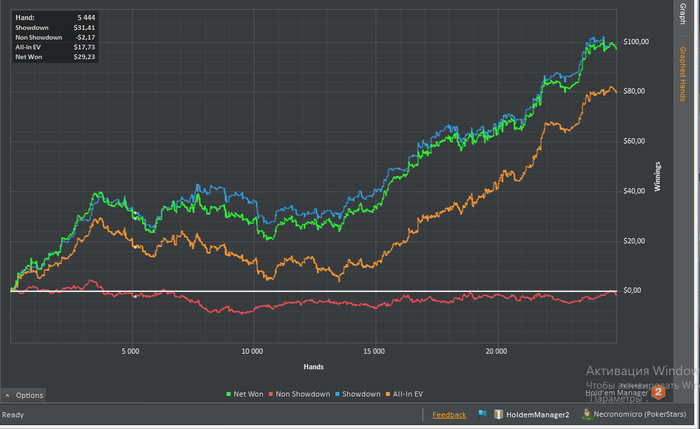700x429 pixels.
Task: Click the $40,00 winnings axis label
Action: pos(634,191)
